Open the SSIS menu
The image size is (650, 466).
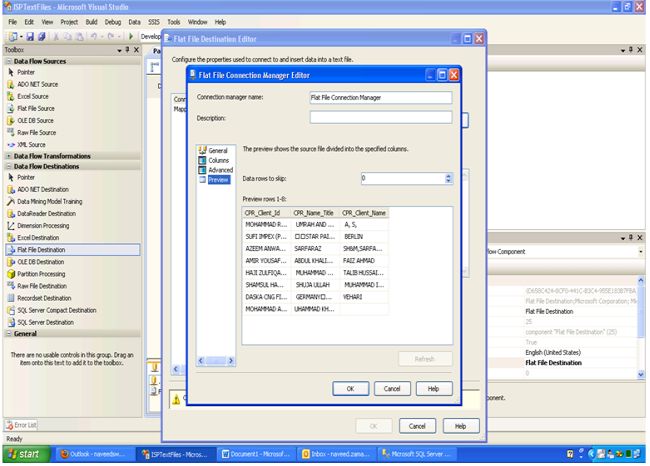pos(154,22)
